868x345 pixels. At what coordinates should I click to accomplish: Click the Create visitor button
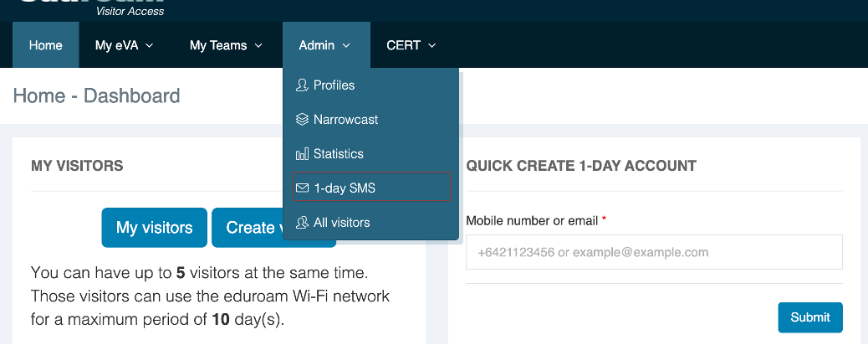click(x=247, y=228)
